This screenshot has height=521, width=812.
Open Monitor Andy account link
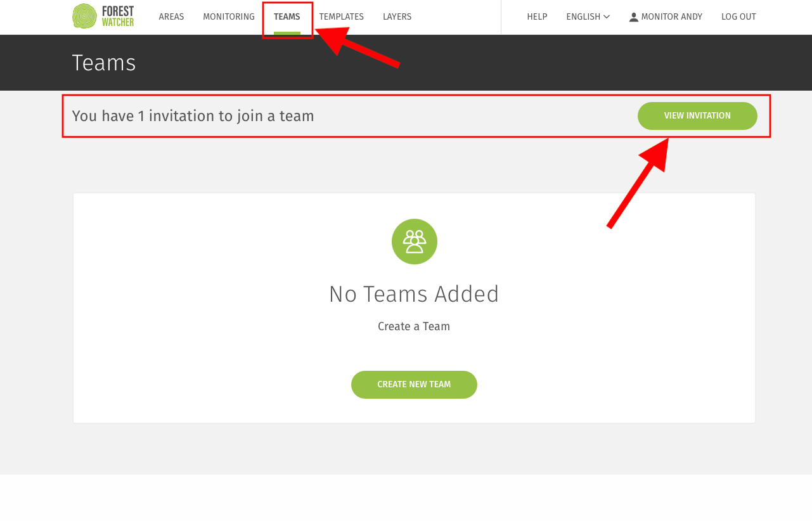[x=666, y=17]
